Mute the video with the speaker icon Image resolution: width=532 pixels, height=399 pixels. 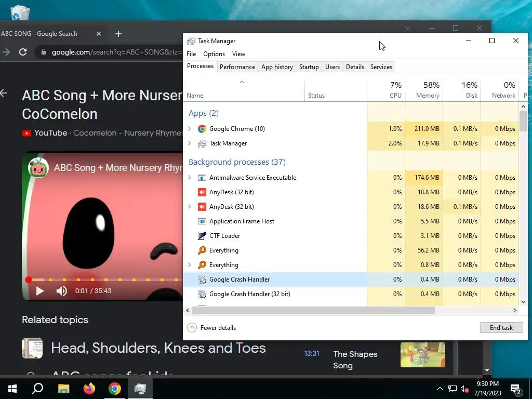61,291
